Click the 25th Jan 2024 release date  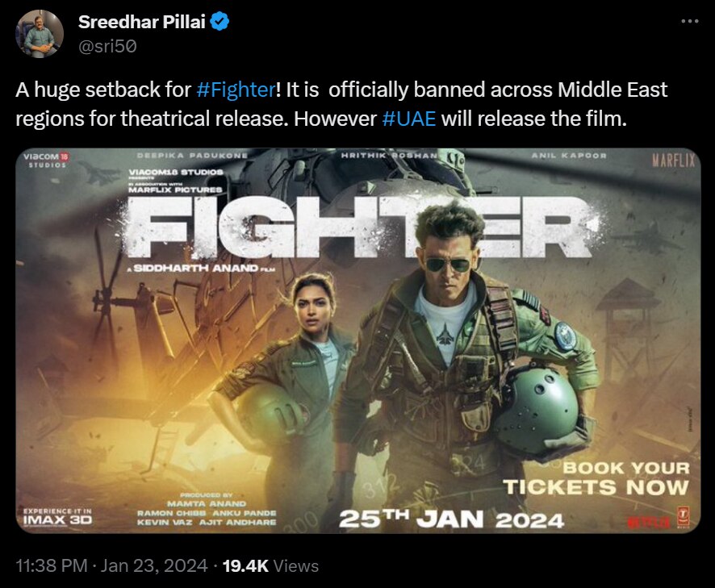tap(451, 519)
